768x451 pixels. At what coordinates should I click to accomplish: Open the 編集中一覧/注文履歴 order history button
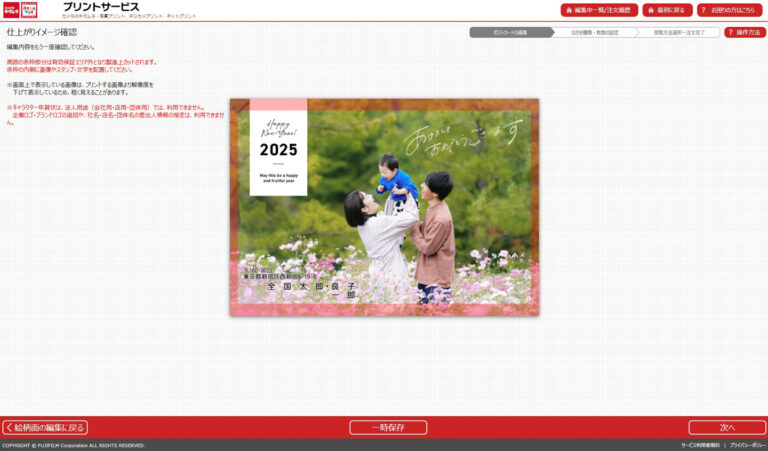pos(599,10)
